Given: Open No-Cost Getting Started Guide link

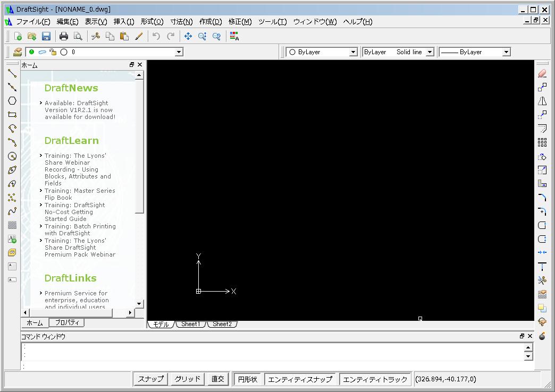Looking at the screenshot, I should click(x=74, y=212).
